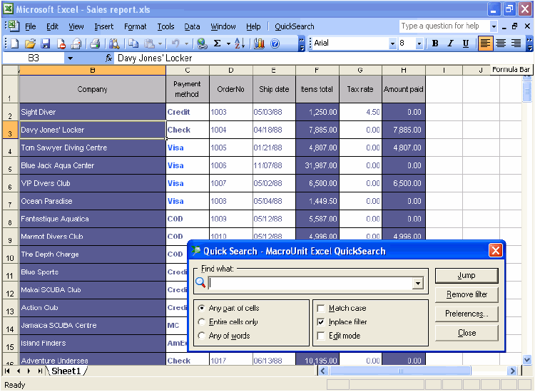535x392 pixels.
Task: Expand Standard toolbar options chevron
Action: [x=302, y=43]
